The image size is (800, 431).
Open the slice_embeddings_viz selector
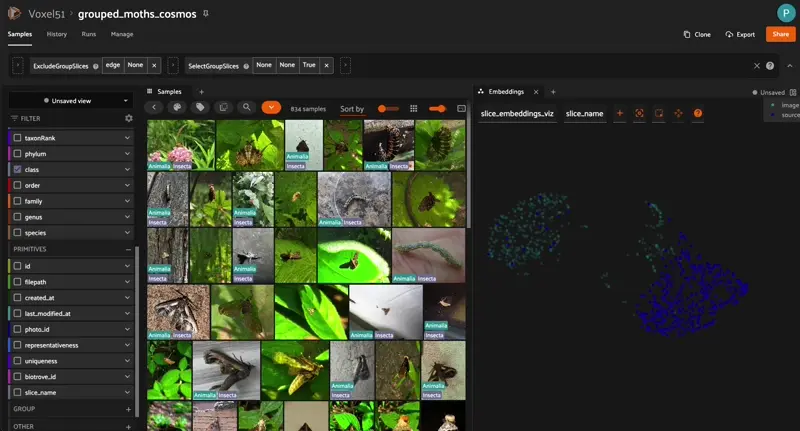517,113
